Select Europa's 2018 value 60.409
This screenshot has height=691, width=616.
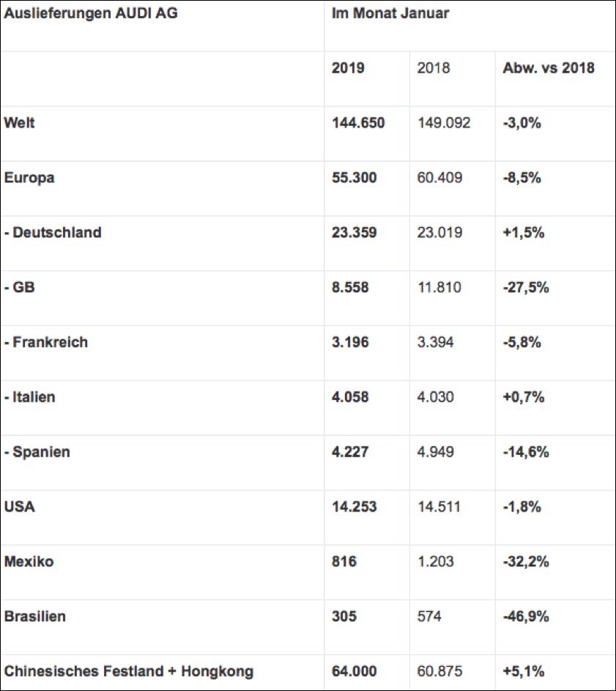pos(439,178)
